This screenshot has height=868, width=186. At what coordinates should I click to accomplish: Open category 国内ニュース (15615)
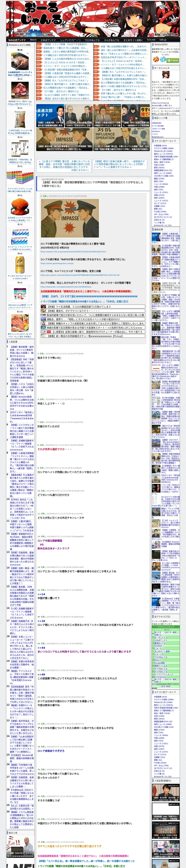163,154
